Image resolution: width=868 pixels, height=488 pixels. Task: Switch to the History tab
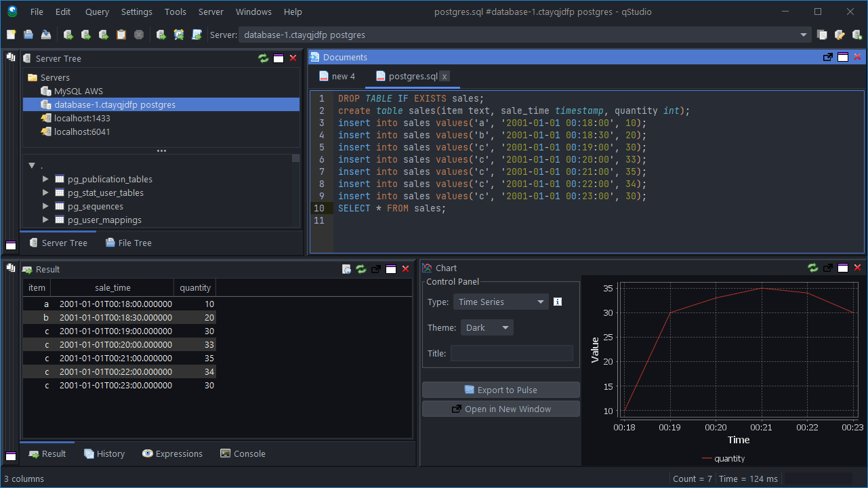coord(104,453)
